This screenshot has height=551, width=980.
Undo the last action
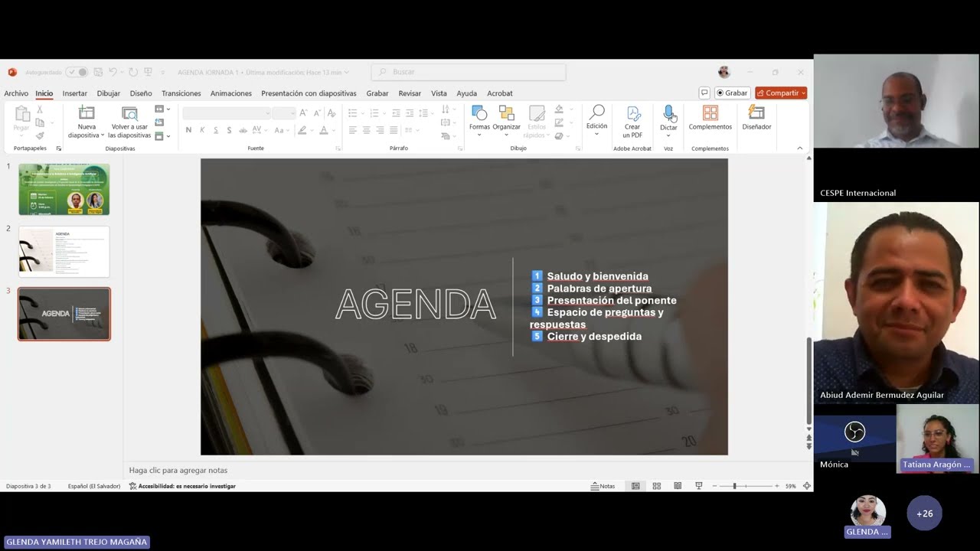coord(113,72)
